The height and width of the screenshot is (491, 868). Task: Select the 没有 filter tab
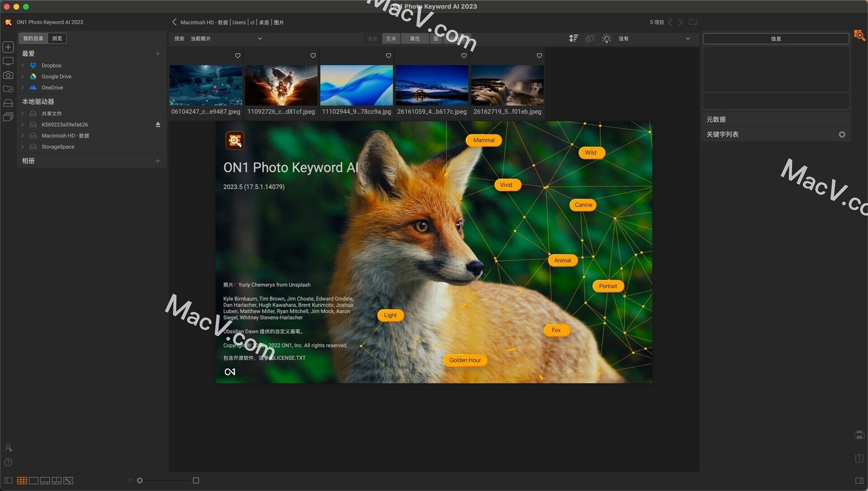coord(372,38)
